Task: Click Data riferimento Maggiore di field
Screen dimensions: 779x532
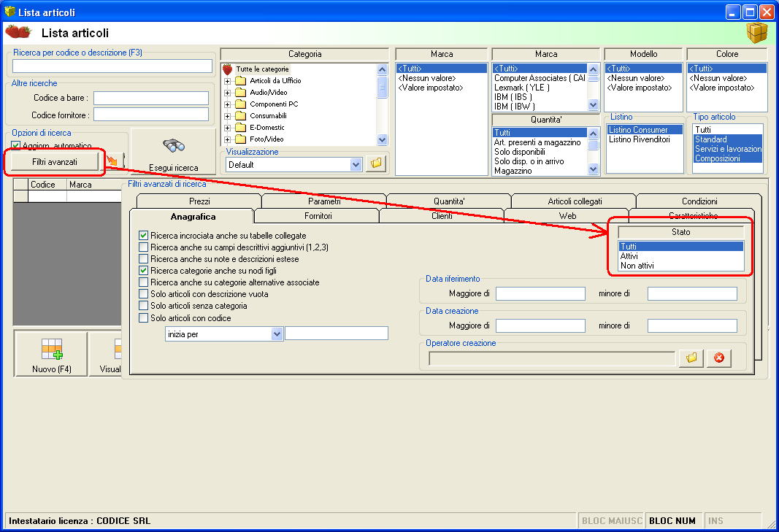Action: click(540, 293)
